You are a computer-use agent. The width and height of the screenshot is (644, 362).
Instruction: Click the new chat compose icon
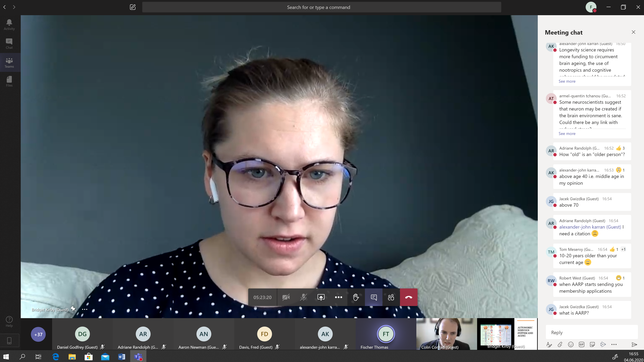coord(133,7)
